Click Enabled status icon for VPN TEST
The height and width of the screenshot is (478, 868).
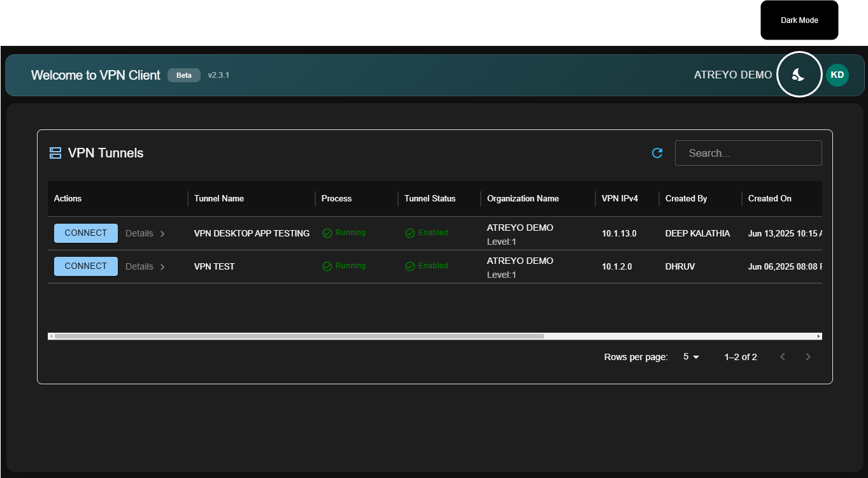point(410,266)
